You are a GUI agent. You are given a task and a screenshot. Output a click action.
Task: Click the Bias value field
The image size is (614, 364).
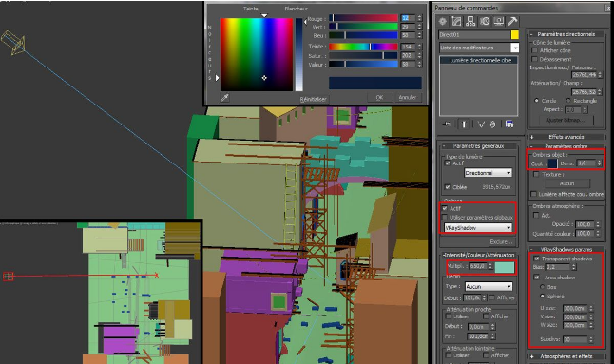tap(558, 267)
